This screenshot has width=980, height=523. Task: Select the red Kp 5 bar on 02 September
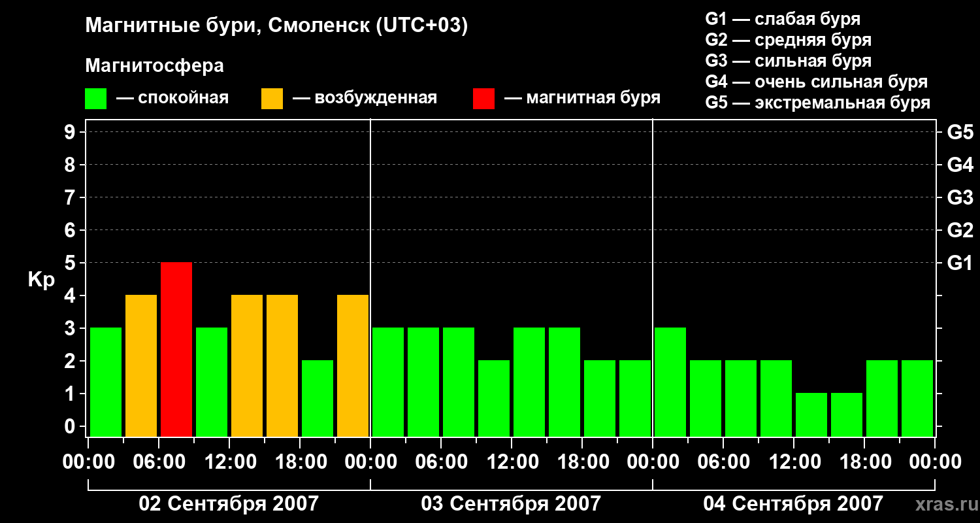pyautogui.click(x=176, y=350)
